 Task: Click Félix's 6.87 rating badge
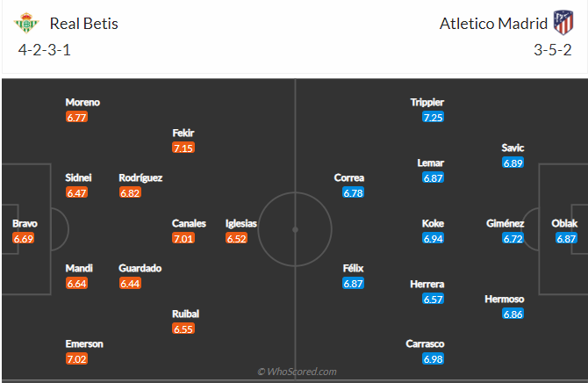[353, 283]
